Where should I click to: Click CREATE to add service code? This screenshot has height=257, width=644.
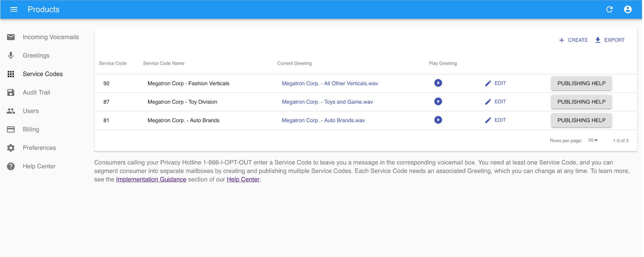573,40
